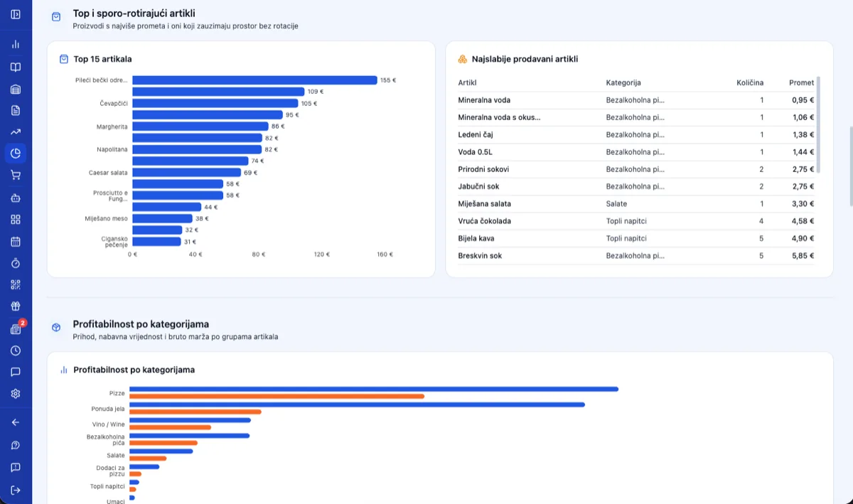Select the Voda 0.5L table row

click(x=636, y=152)
